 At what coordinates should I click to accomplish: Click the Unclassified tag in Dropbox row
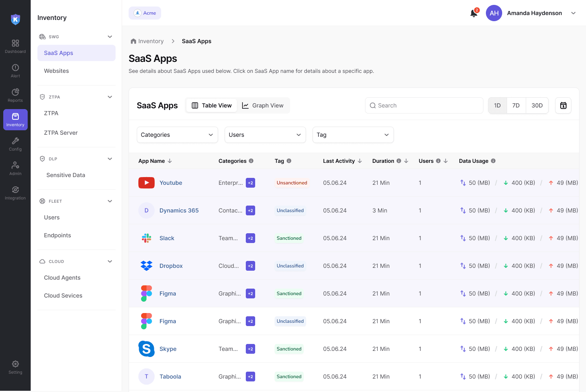pos(290,266)
